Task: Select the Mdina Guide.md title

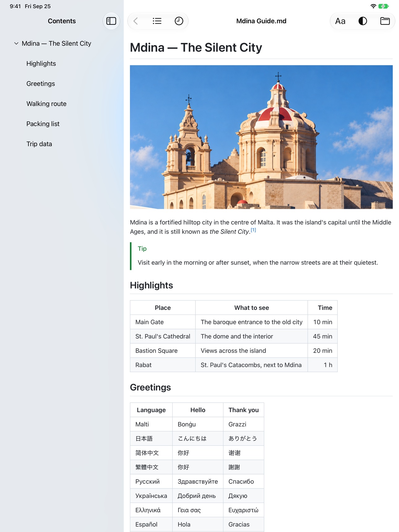Action: tap(261, 21)
